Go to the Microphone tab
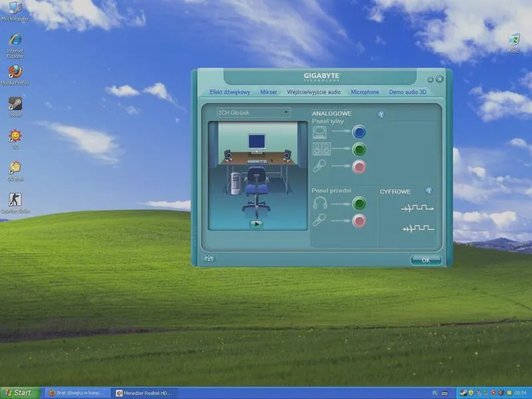The image size is (532, 399). (364, 92)
